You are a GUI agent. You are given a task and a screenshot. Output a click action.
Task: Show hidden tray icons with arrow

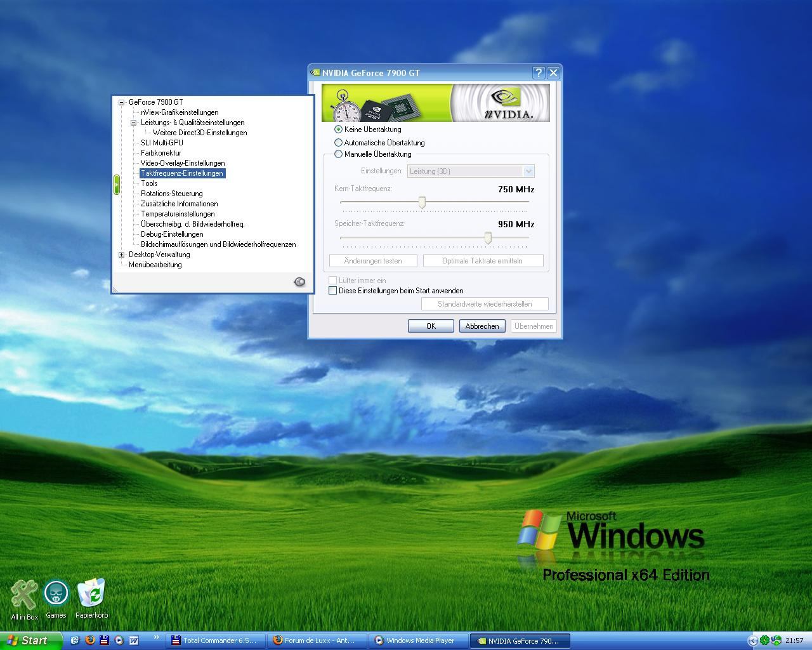tap(753, 640)
